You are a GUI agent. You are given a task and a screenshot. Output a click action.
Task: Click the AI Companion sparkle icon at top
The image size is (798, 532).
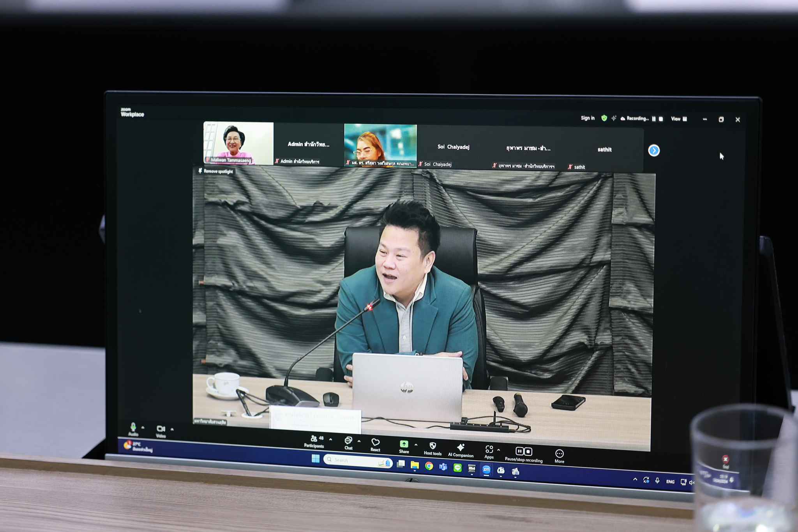[x=614, y=118]
